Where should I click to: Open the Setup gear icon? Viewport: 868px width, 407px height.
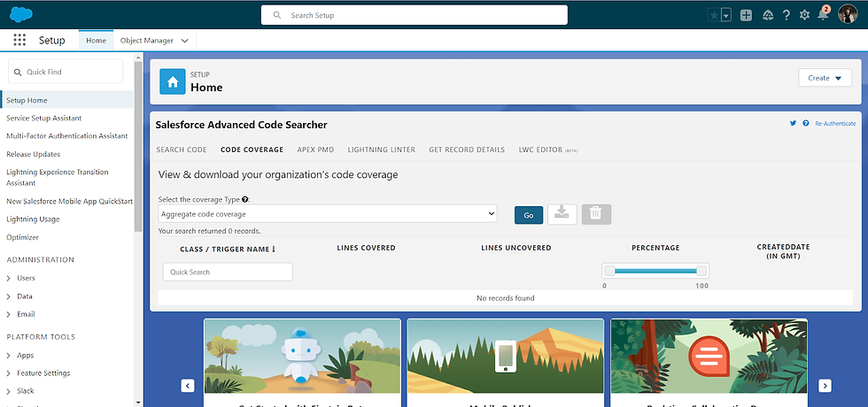pyautogui.click(x=804, y=16)
